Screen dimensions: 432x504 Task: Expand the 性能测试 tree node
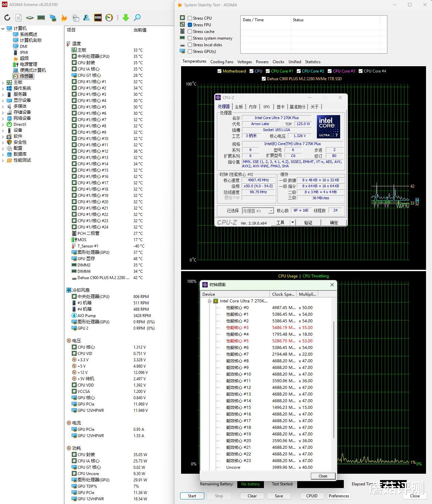(x=3, y=160)
